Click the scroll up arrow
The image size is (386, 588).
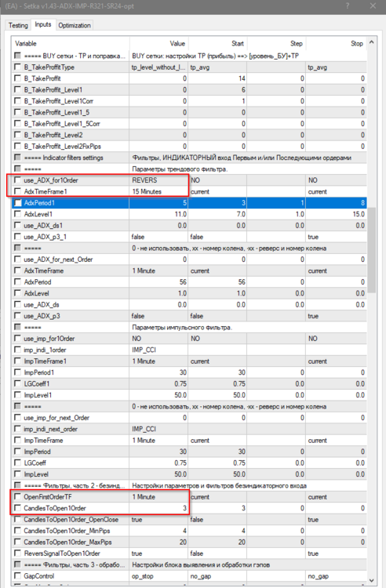371,42
